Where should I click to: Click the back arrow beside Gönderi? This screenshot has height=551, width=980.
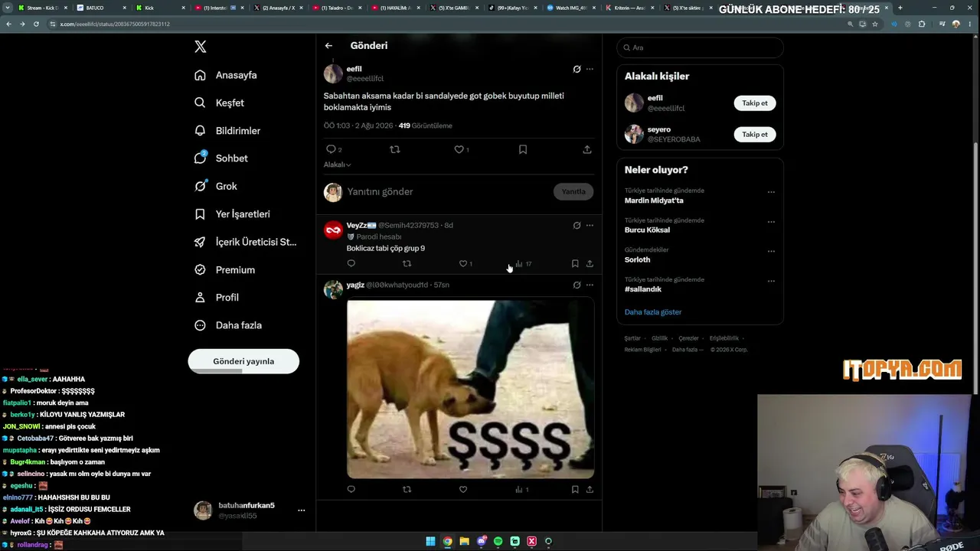(328, 46)
